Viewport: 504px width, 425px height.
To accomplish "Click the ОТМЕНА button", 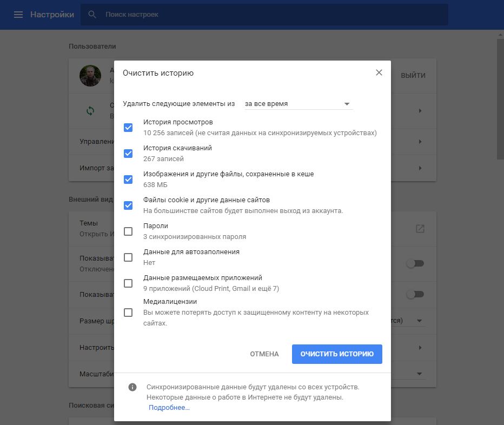I will (264, 354).
